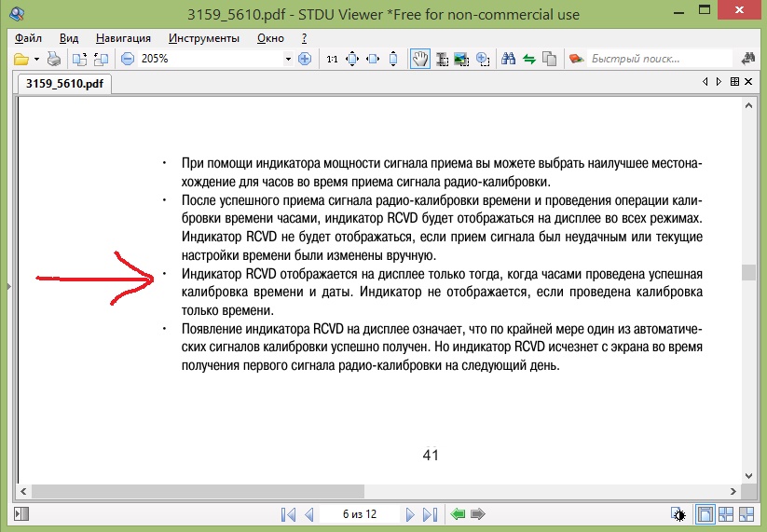Open the dropdown arrow beside Open icon

click(x=36, y=59)
